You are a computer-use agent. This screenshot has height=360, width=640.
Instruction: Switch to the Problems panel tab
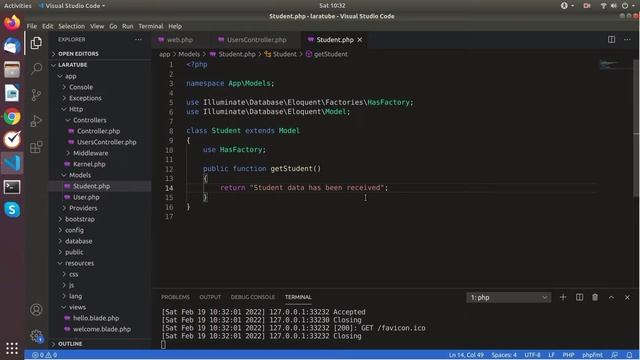coord(175,297)
